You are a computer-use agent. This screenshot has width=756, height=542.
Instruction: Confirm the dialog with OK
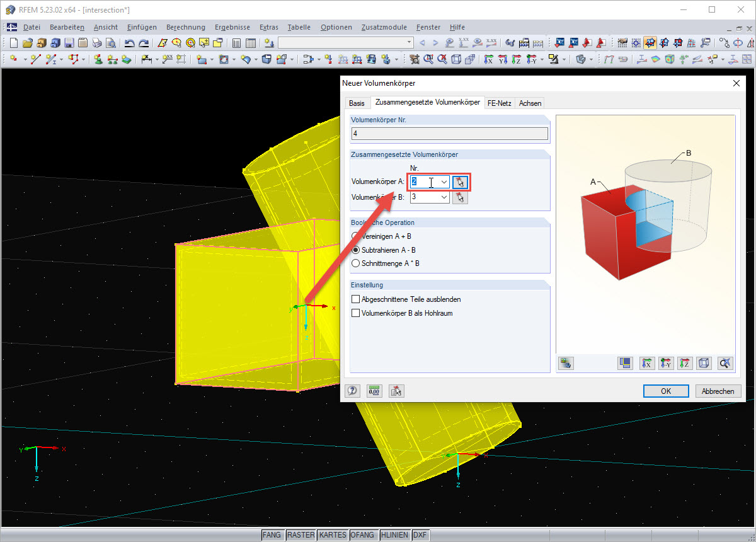[666, 391]
